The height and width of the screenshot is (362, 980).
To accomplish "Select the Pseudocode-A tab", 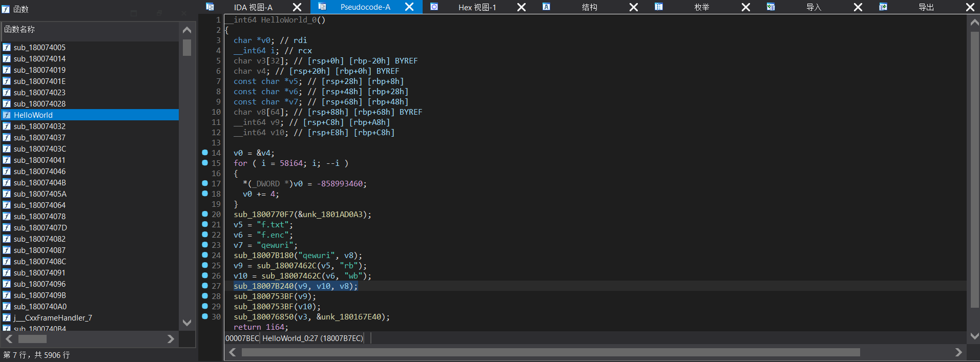I will tap(365, 7).
